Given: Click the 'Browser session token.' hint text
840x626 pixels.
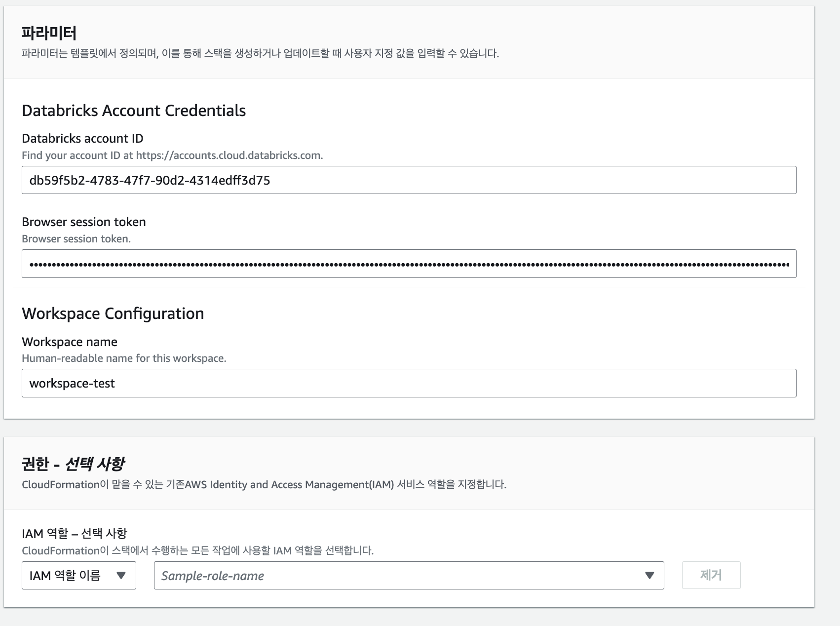Looking at the screenshot, I should click(x=76, y=239).
